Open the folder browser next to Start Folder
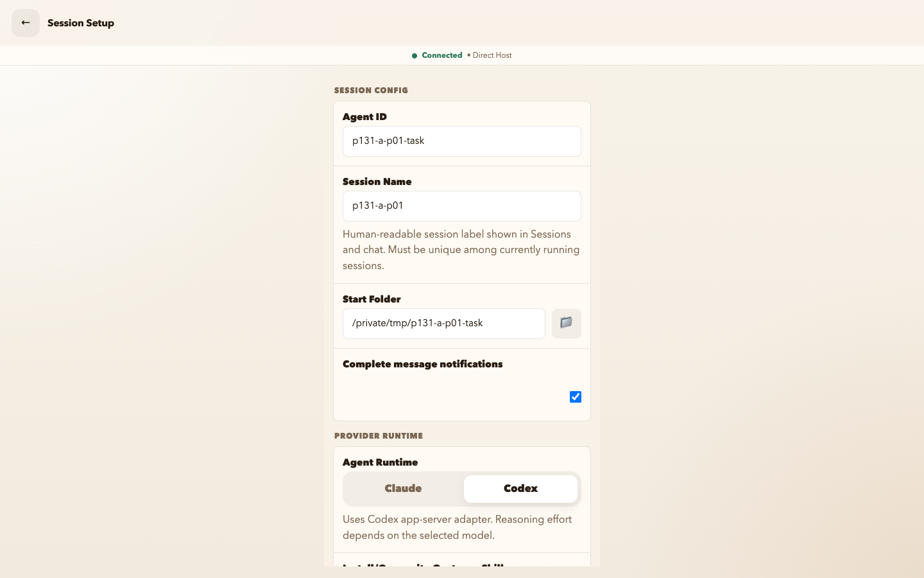This screenshot has width=924, height=578. [x=566, y=323]
